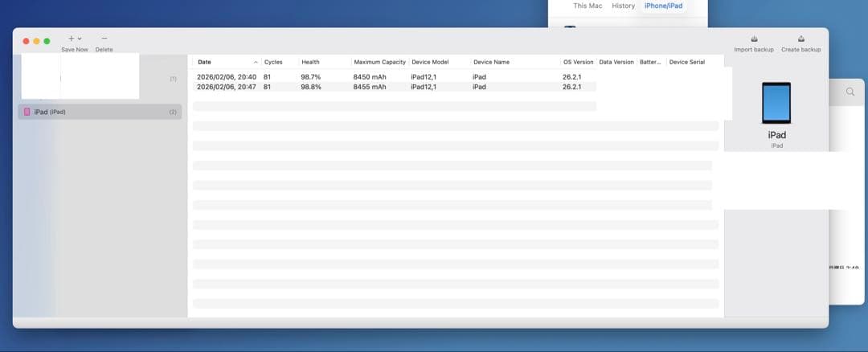The image size is (868, 352).
Task: Click the Import backup icon
Action: coord(753,39)
